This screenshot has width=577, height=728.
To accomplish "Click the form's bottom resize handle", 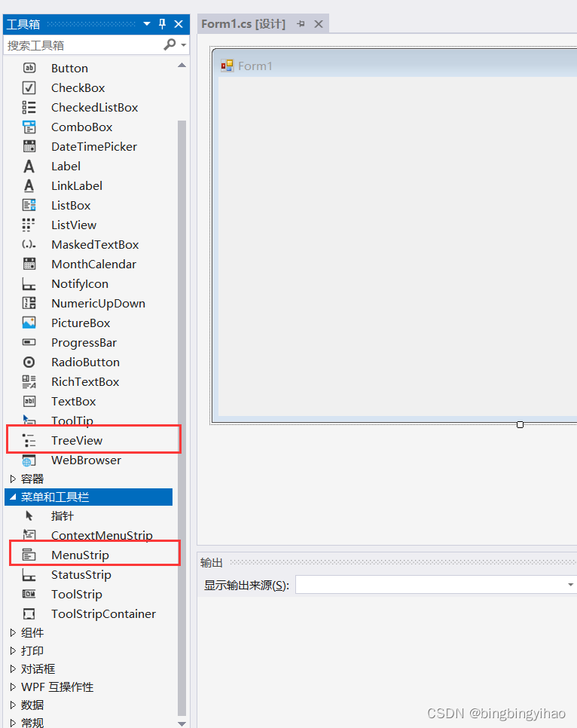I will pyautogui.click(x=520, y=424).
